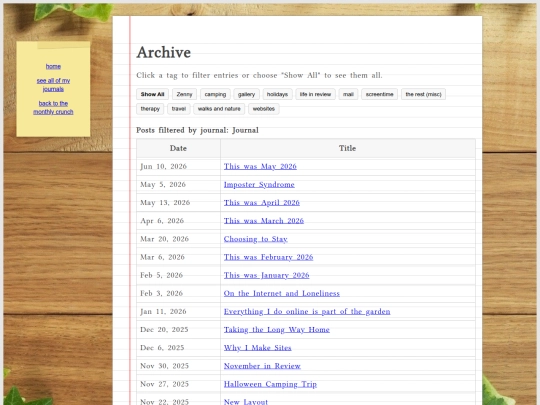Viewport: 540px width, 405px height.
Task: Open post 'November in Review'
Action: [x=262, y=366]
